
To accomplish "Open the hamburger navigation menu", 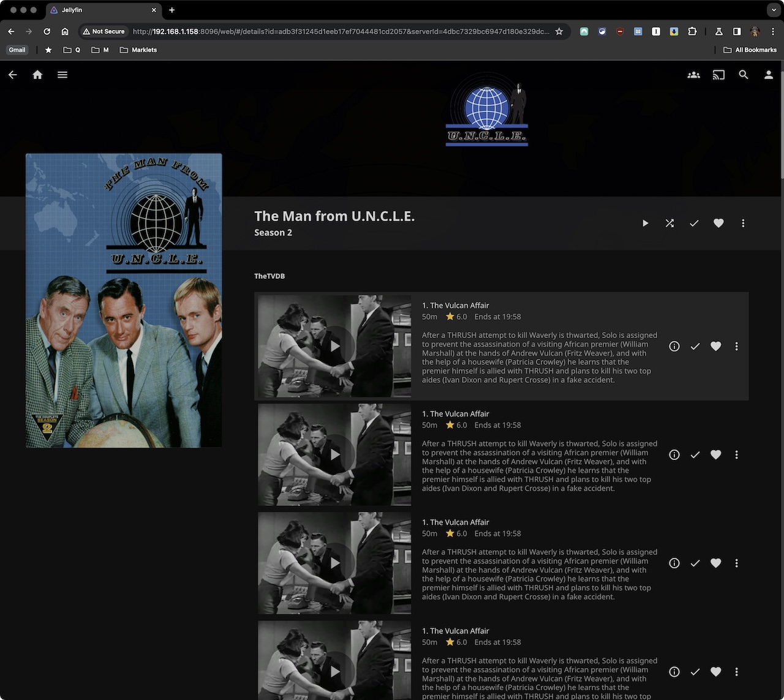I will point(62,75).
